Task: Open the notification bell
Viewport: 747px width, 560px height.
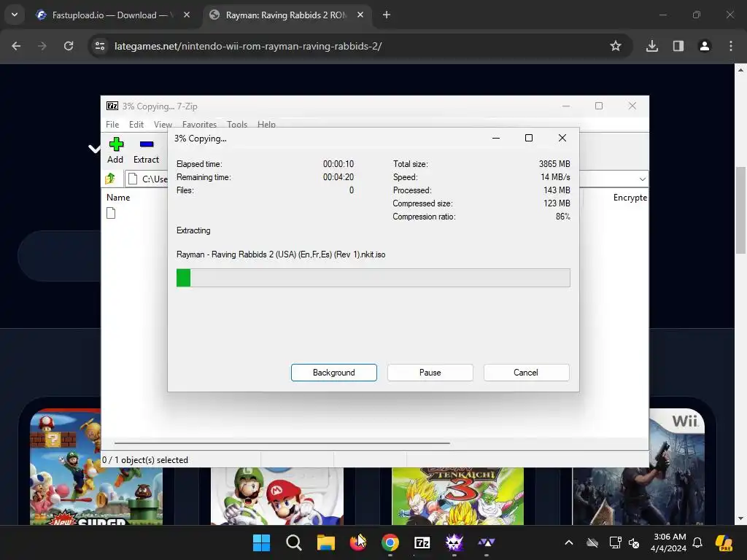Action: [x=697, y=542]
